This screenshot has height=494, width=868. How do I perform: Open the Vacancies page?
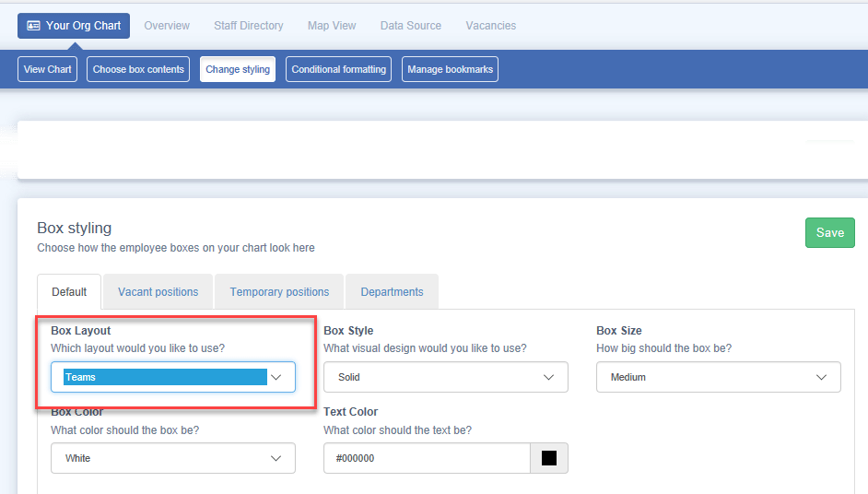[490, 26]
